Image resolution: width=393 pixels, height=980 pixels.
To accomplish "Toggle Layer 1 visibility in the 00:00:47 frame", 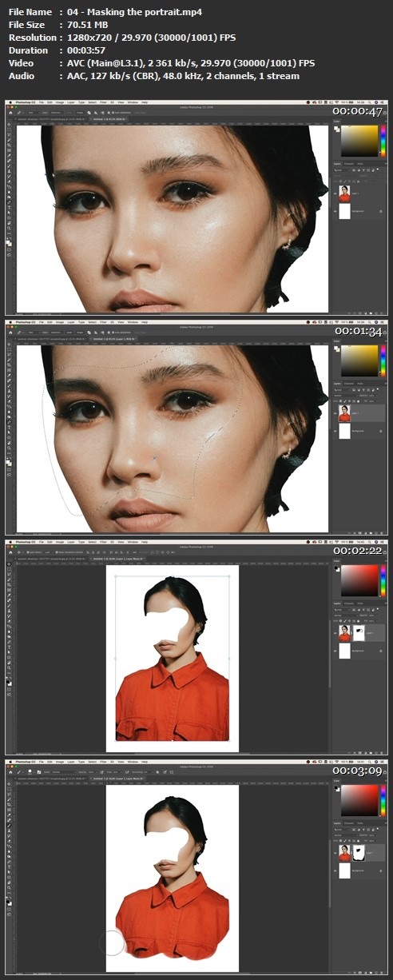I will click(x=335, y=193).
